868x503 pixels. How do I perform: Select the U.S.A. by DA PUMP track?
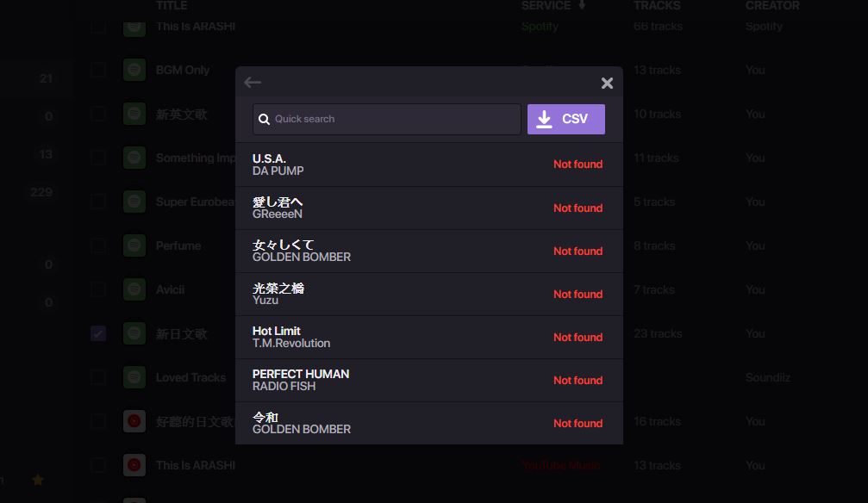pyautogui.click(x=278, y=165)
